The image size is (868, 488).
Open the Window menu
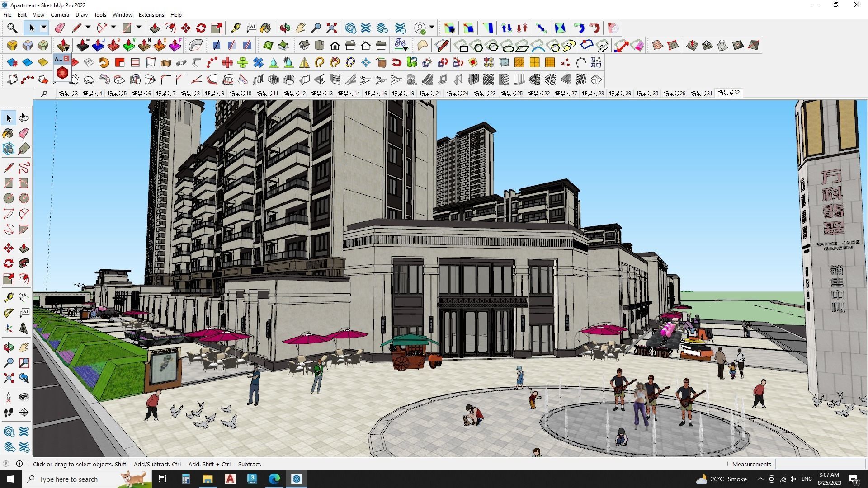pyautogui.click(x=122, y=14)
